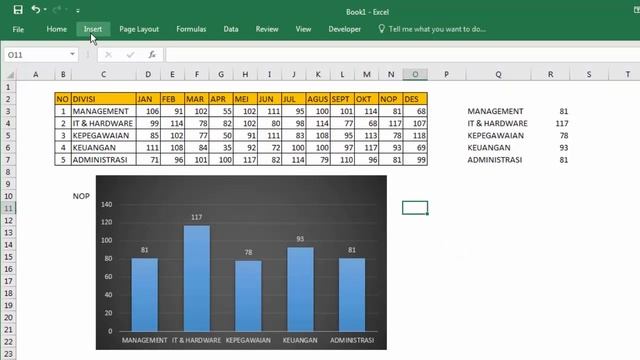Image resolution: width=640 pixels, height=360 pixels.
Task: Click the Tell me lightbulb icon
Action: pos(381,29)
